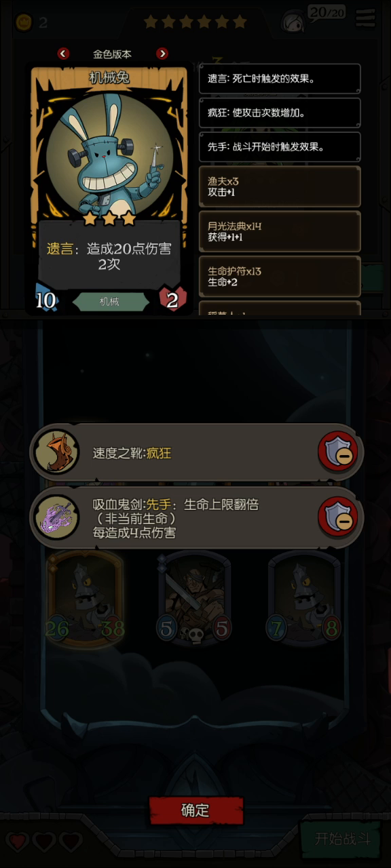Remove the 速度之靴 equipment with shield-minus icon
The width and height of the screenshot is (391, 868).
[x=338, y=452]
